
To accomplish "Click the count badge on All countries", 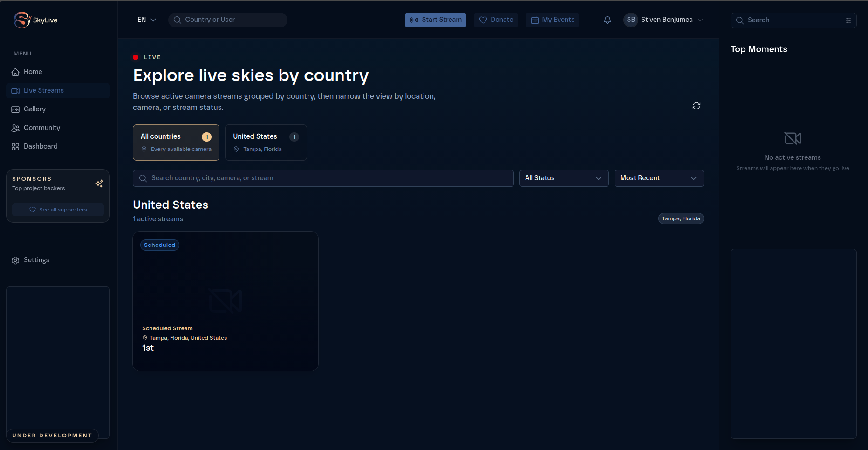I will [x=206, y=137].
